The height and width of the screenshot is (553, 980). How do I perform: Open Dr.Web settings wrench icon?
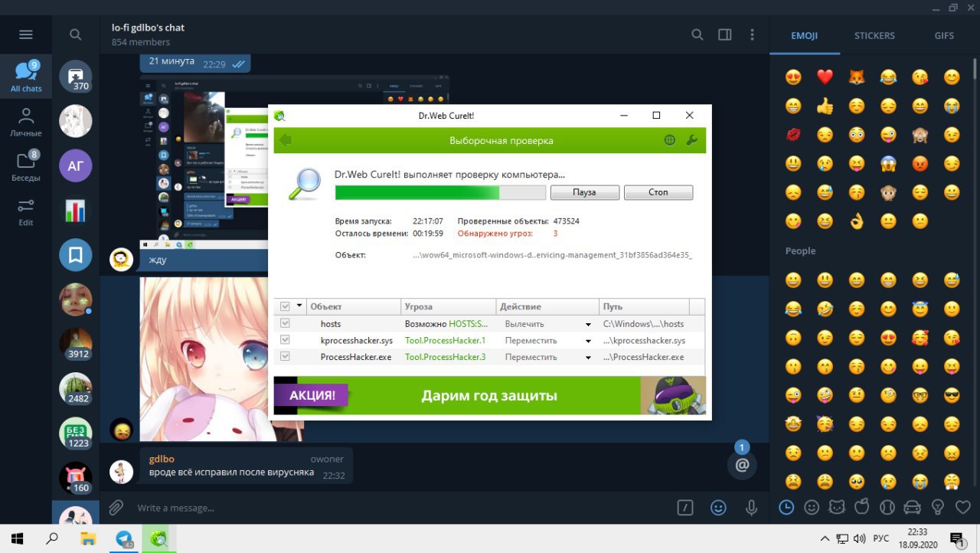[x=691, y=140]
